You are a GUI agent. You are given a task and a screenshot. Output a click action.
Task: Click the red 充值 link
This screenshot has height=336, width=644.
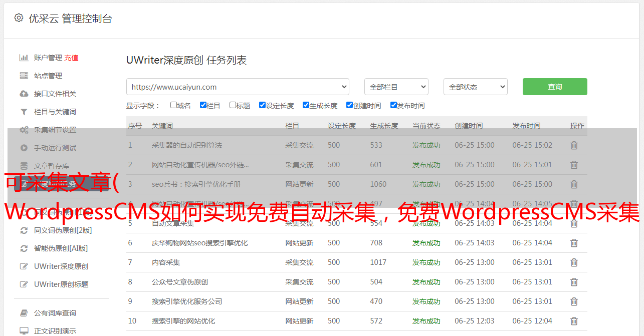(x=71, y=58)
